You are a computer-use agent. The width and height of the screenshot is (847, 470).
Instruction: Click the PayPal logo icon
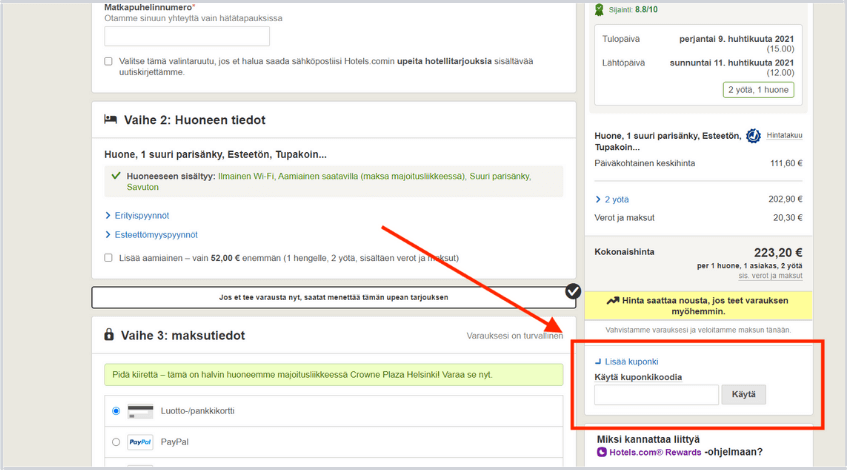point(140,442)
